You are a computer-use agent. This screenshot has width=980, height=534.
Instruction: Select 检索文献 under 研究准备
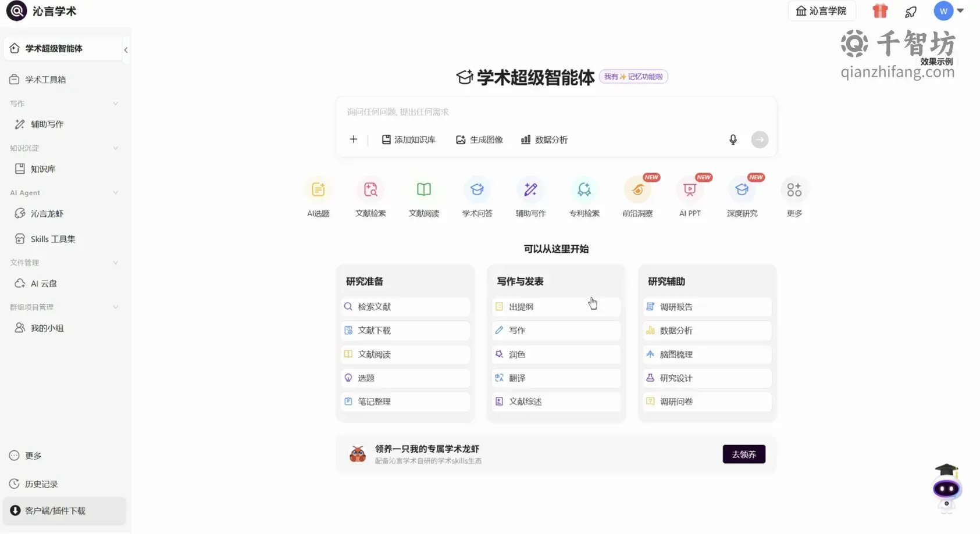[x=405, y=307]
